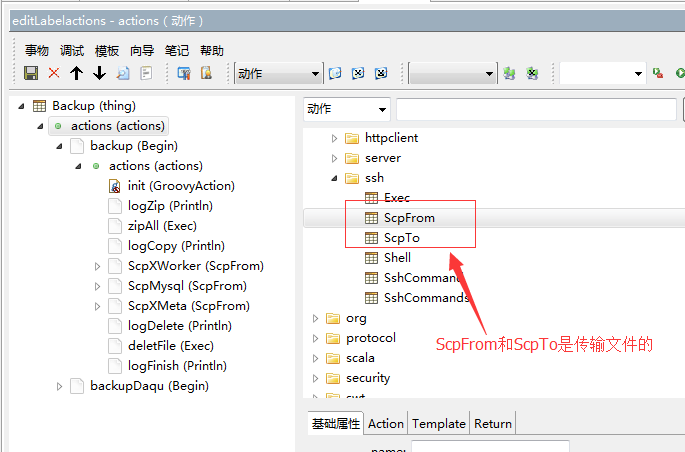Open the toolbar 动作 dropdown
The image size is (685, 452).
click(315, 73)
